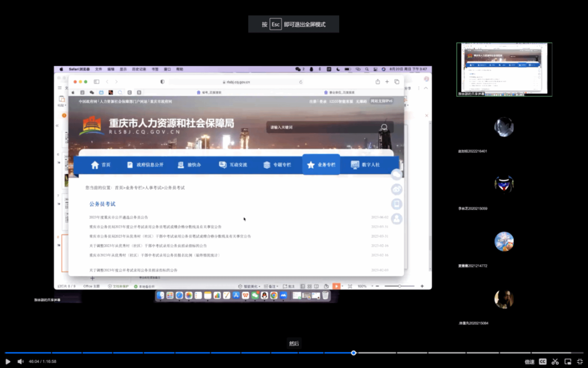The width and height of the screenshot is (588, 368).
Task: Toggle the Safari sidebar icon
Action: (x=96, y=82)
